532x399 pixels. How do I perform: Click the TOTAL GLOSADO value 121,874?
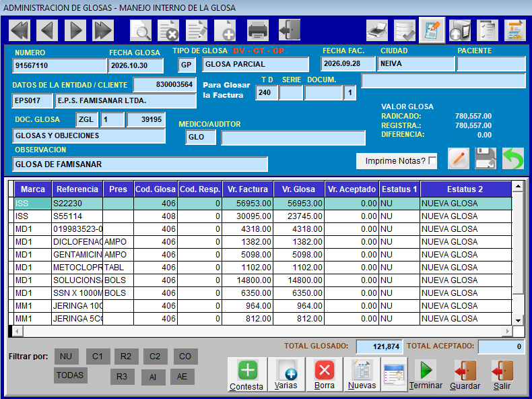tap(379, 346)
